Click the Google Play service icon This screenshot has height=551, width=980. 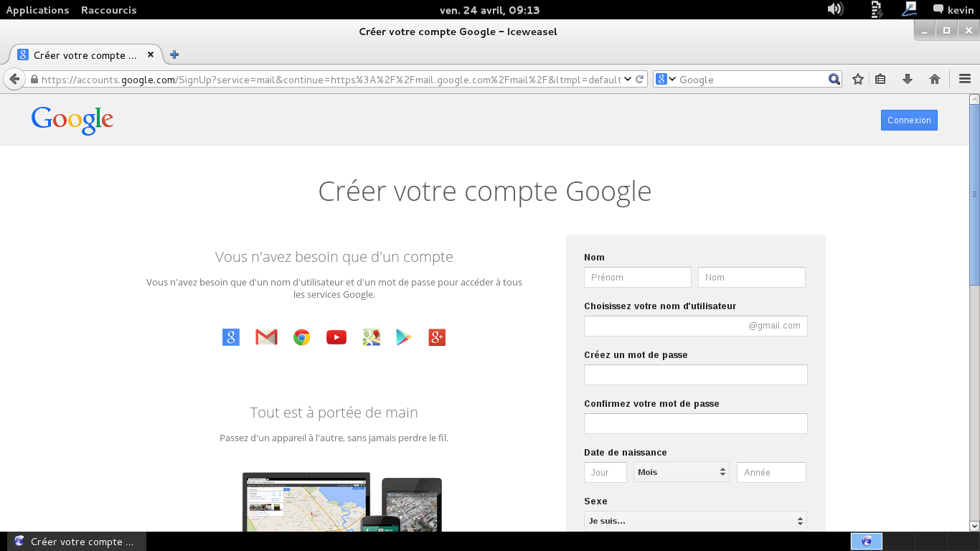tap(405, 337)
